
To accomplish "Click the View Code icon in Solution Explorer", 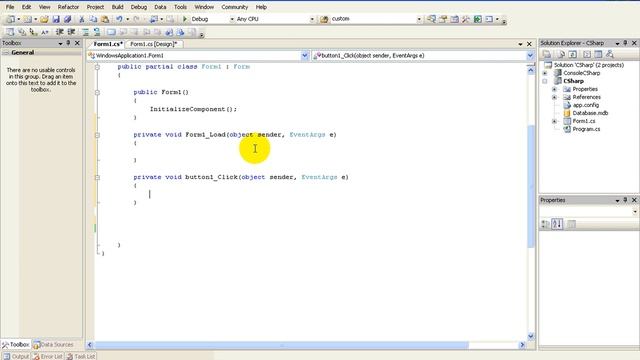I will [x=587, y=54].
